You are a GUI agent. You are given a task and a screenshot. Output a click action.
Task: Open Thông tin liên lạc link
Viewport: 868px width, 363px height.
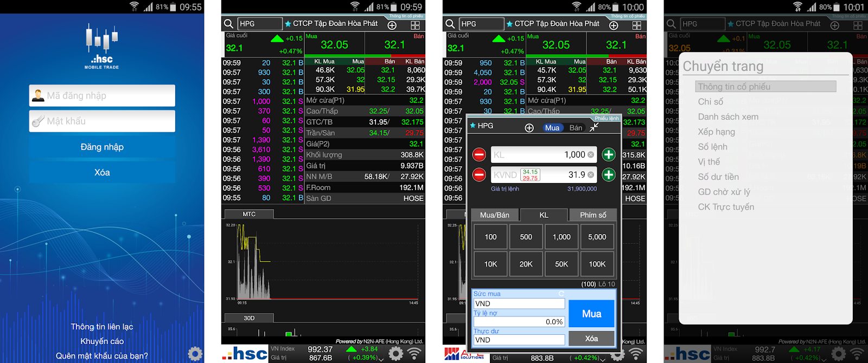pyautogui.click(x=102, y=327)
